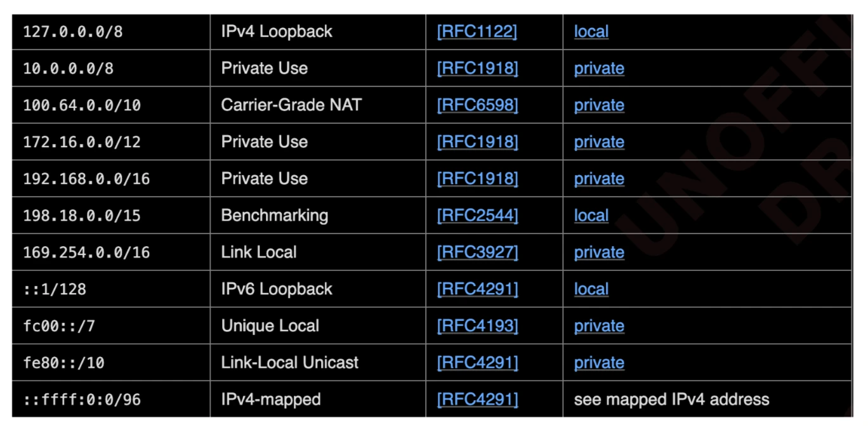This screenshot has height=430, width=868.
Task: Click 'private' link in the Unique Local row
Action: pyautogui.click(x=599, y=326)
